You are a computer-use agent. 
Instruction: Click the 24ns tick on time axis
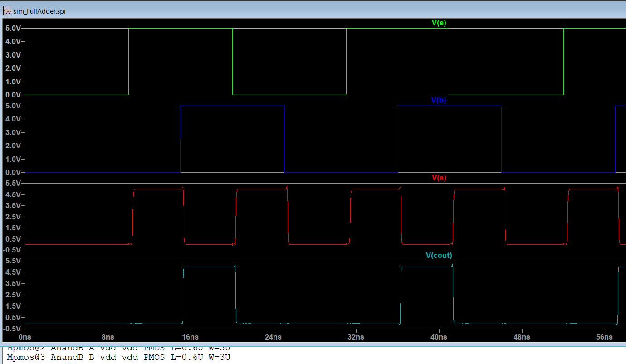point(273,337)
